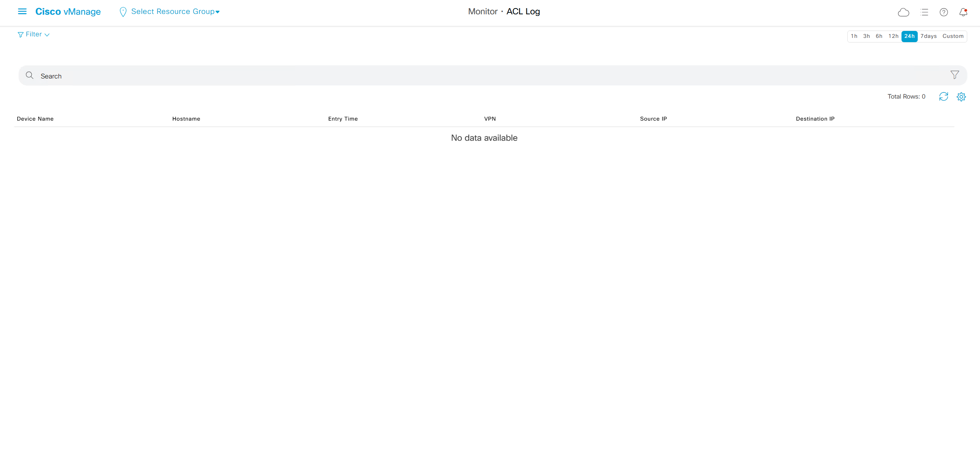Select the 1h time range
This screenshot has height=474, width=980.
(x=854, y=36)
